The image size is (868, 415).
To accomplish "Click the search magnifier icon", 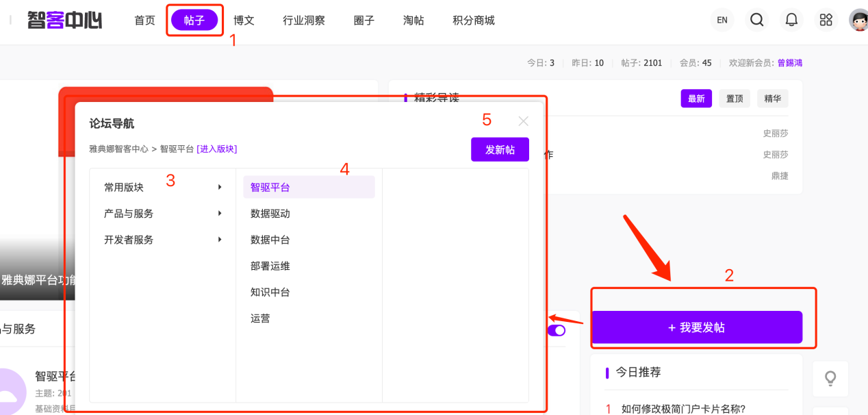I will coord(756,20).
